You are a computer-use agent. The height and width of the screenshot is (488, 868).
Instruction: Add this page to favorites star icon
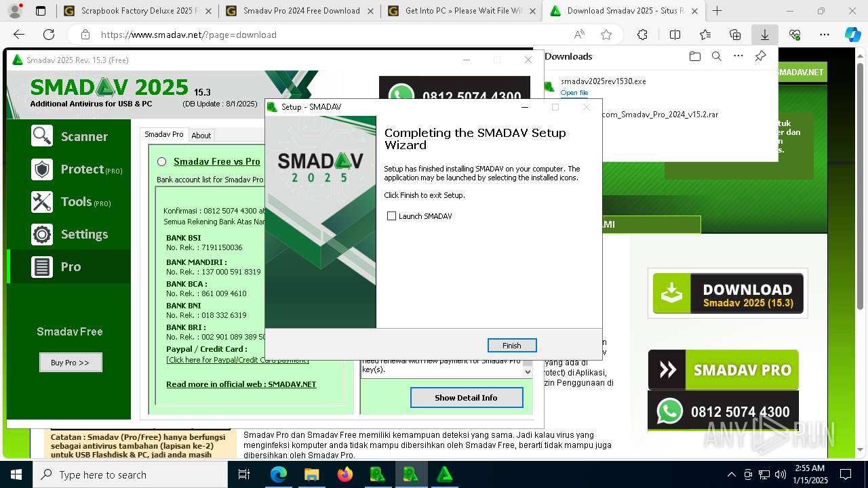coord(606,35)
